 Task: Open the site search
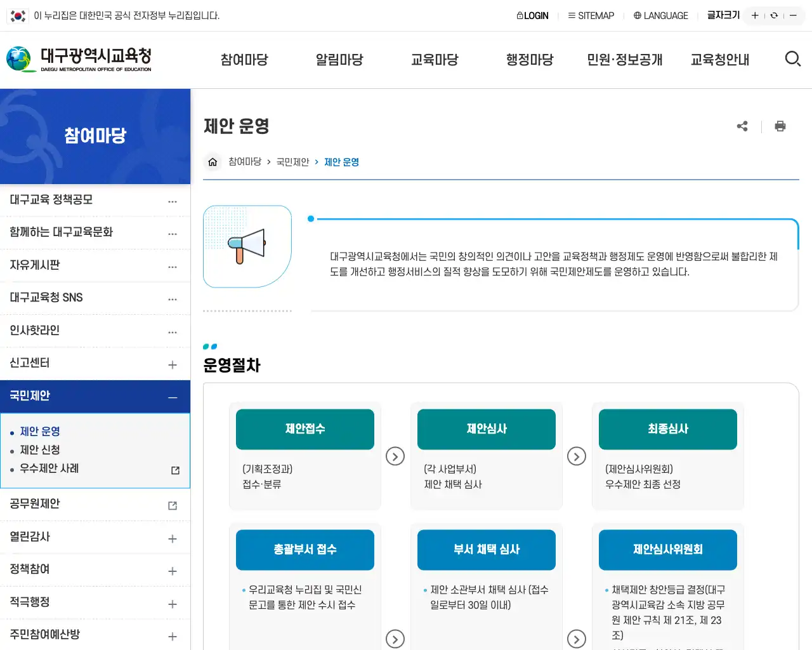point(792,59)
